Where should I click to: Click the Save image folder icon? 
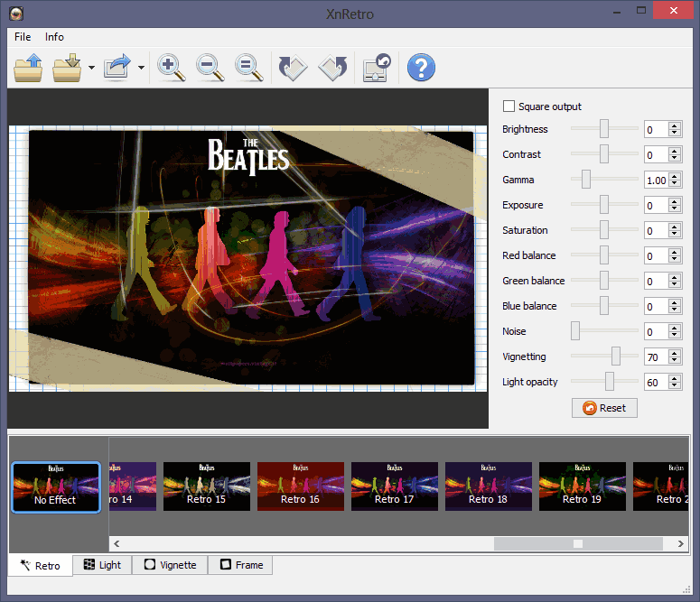click(68, 68)
